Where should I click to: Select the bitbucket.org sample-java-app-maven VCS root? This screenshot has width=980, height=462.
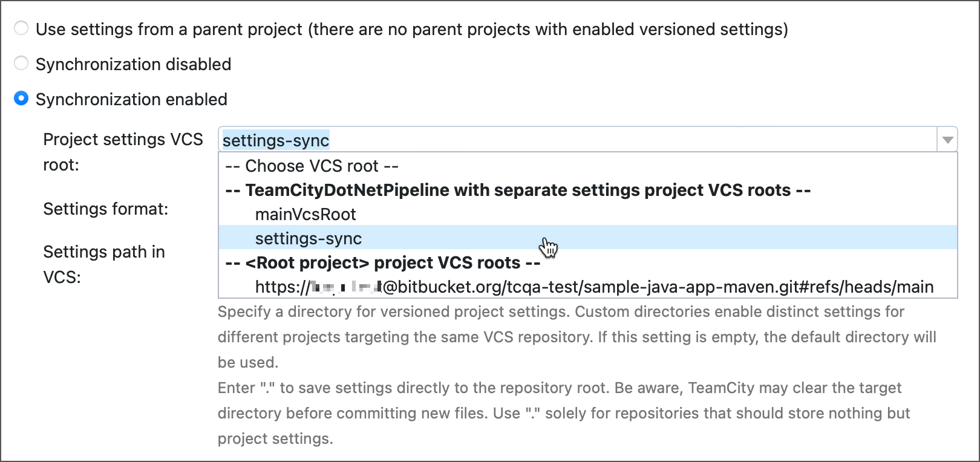tap(594, 287)
